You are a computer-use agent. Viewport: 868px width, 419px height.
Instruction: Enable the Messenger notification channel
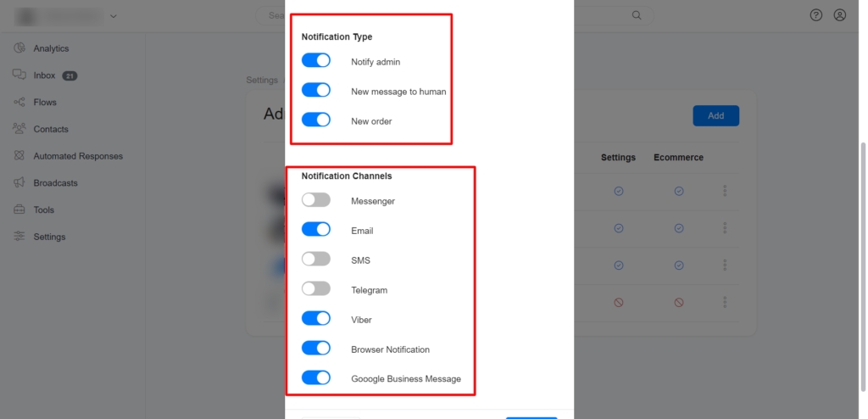pyautogui.click(x=316, y=200)
